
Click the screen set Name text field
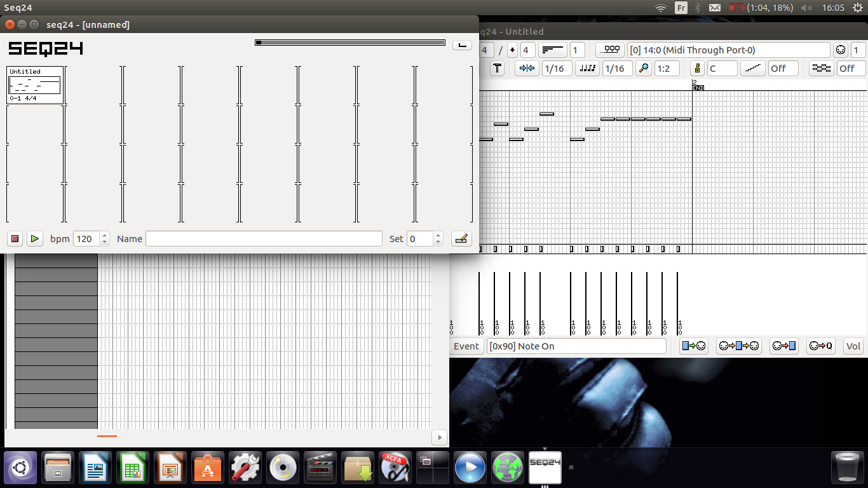click(264, 239)
